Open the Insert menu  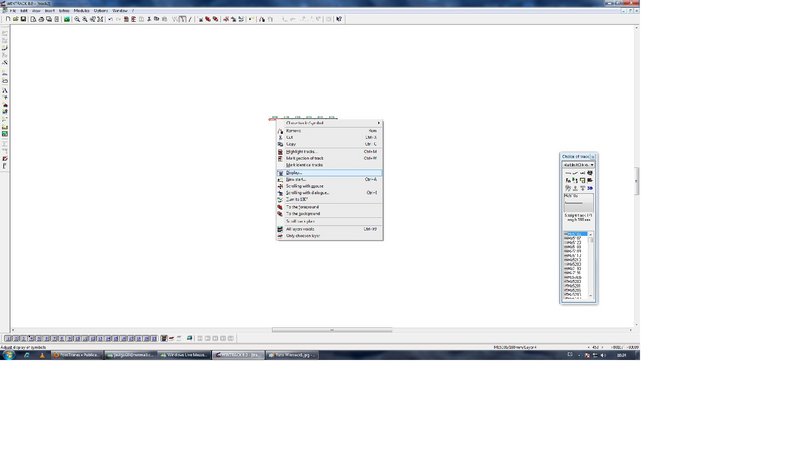pos(49,10)
